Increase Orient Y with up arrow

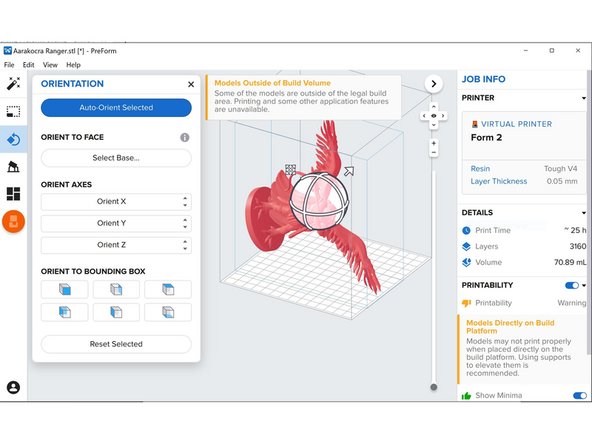(185, 219)
